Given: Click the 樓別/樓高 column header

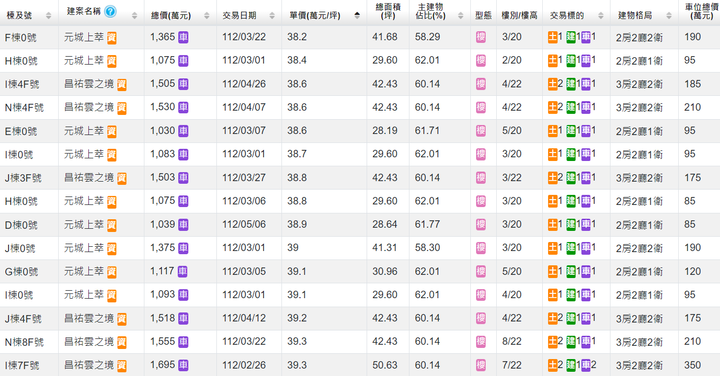Looking at the screenshot, I should coord(519,16).
